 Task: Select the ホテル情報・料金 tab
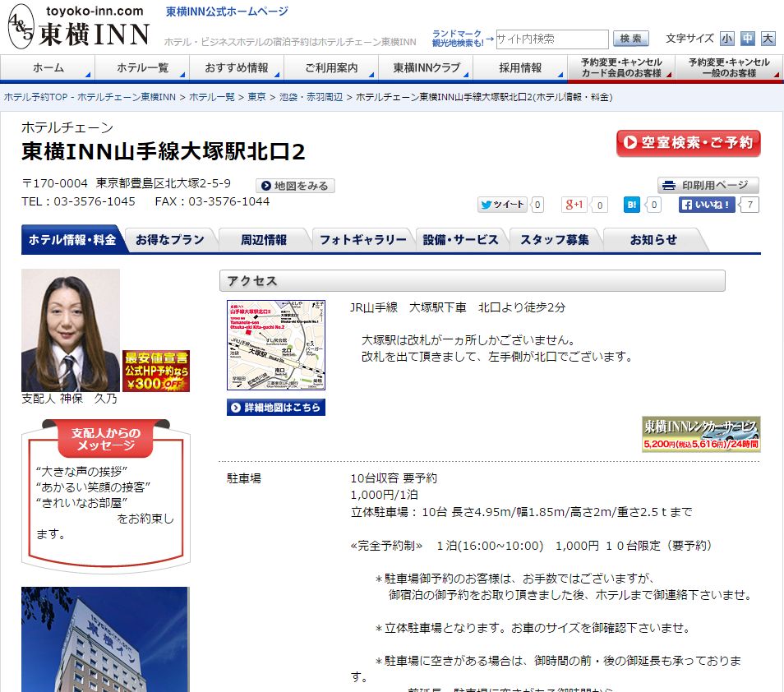coord(72,239)
